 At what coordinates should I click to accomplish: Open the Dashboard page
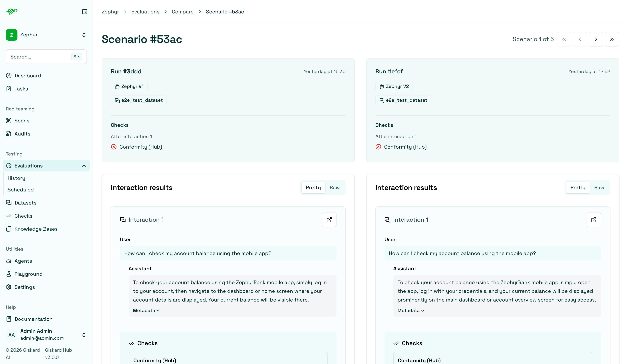click(46, 76)
